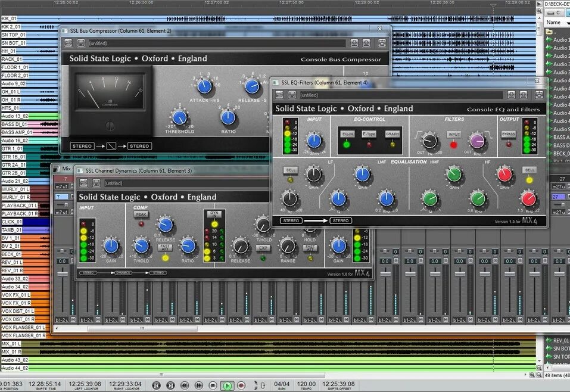
Task: Click the Tempo field showing 120.00
Action: 306,384
